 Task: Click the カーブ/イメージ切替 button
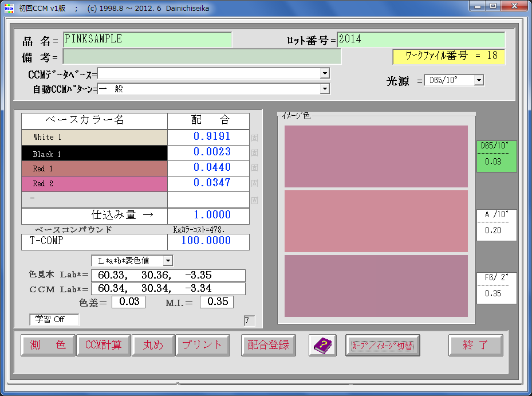click(383, 346)
